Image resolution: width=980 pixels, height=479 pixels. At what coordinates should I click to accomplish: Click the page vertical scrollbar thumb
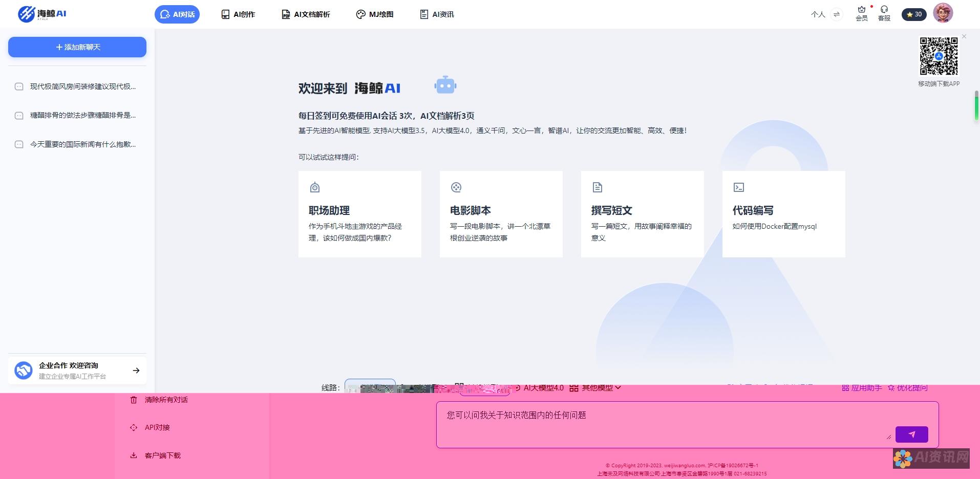[976, 106]
